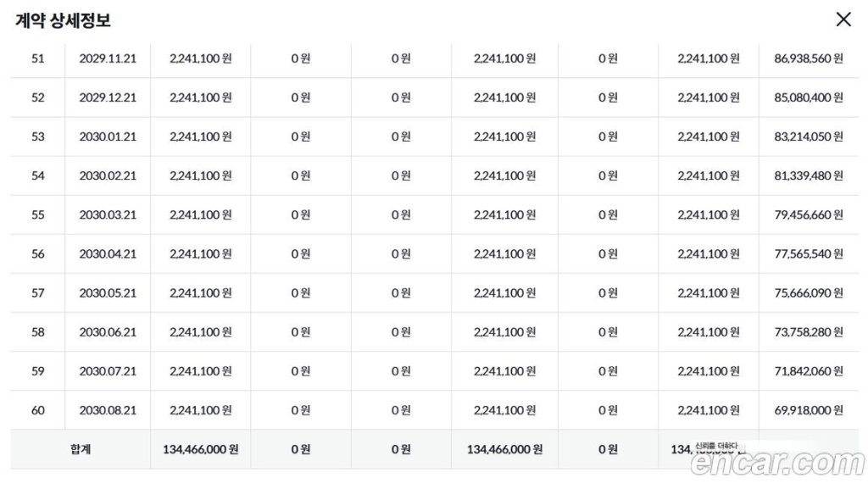The image size is (868, 489).
Task: Select the date 2030.04.21
Action: [x=108, y=253]
